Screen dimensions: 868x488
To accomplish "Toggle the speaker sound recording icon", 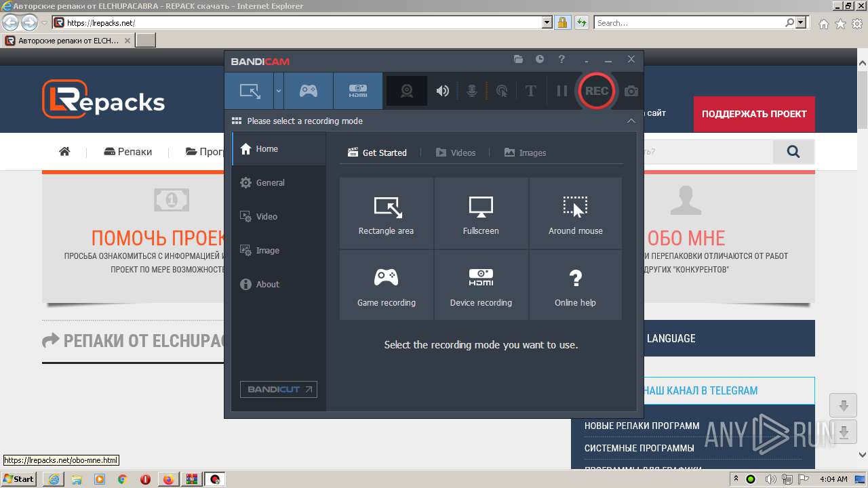I will [x=443, y=91].
